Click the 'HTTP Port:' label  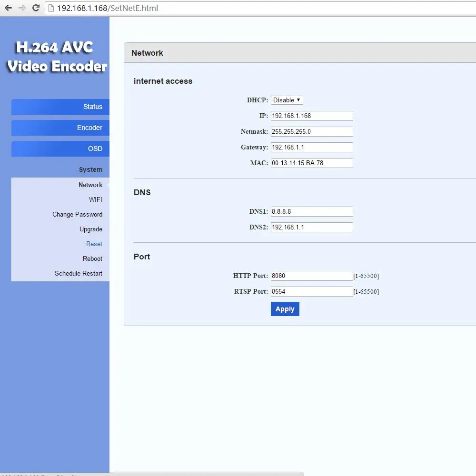pyautogui.click(x=251, y=276)
